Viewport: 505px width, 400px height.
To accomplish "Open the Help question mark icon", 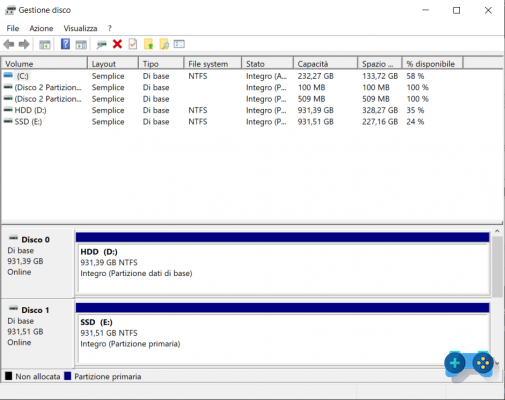I will pos(65,44).
